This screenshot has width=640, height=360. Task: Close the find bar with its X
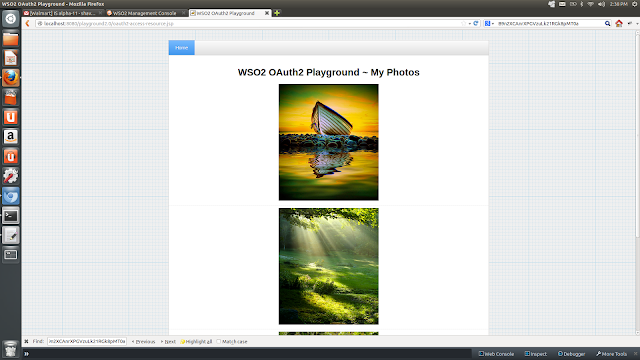click(x=26, y=341)
